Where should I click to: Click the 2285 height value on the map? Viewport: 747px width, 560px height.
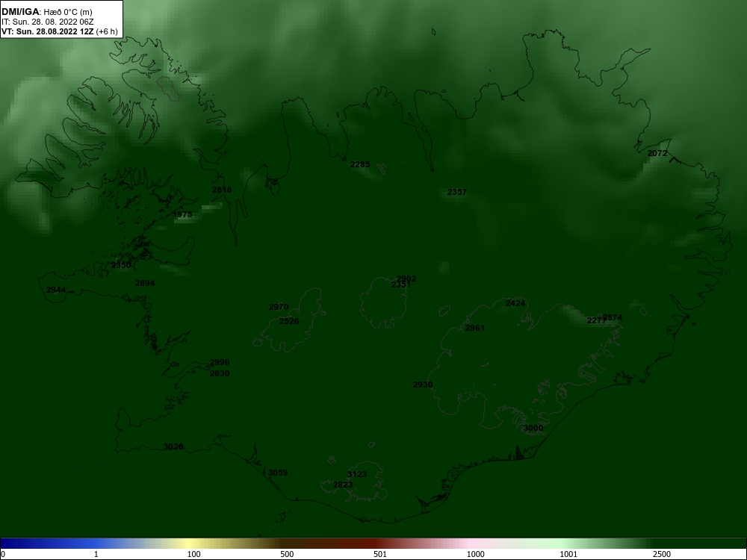point(360,165)
